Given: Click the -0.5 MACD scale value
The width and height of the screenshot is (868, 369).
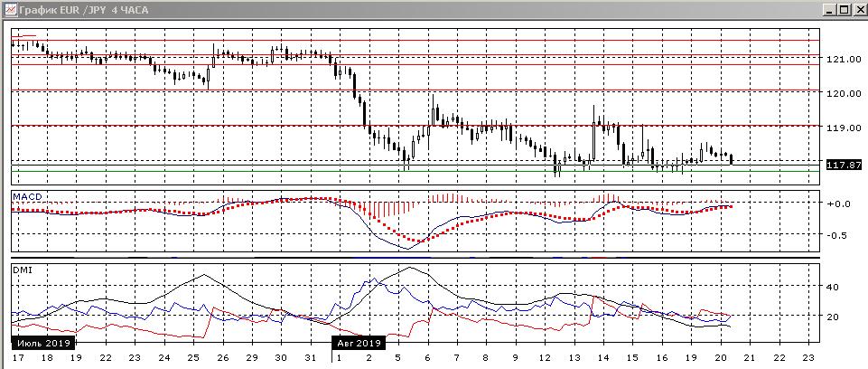Looking at the screenshot, I should (839, 235).
